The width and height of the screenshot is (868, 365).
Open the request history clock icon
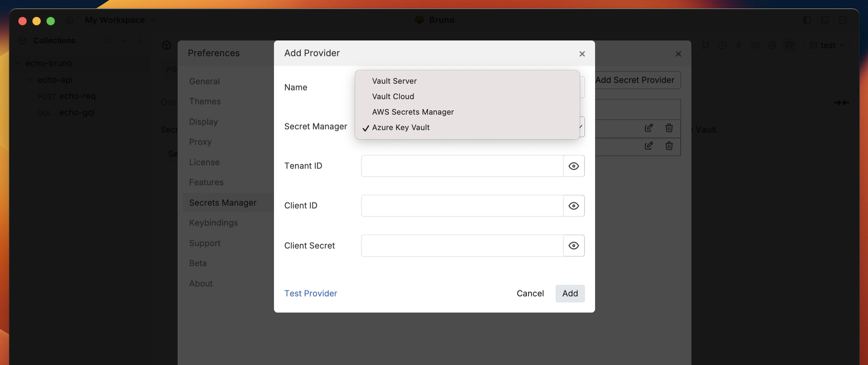pos(722,45)
